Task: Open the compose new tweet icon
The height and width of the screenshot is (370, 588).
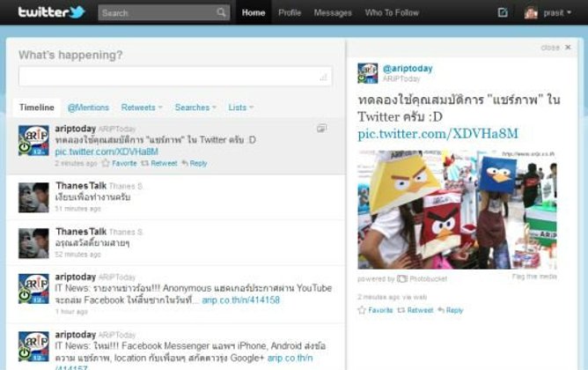Action: click(x=503, y=12)
